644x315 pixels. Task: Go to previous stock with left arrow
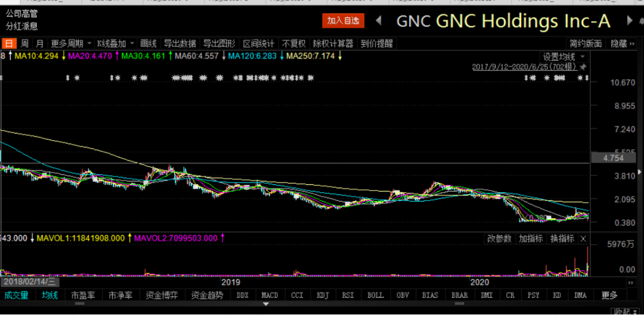(379, 20)
